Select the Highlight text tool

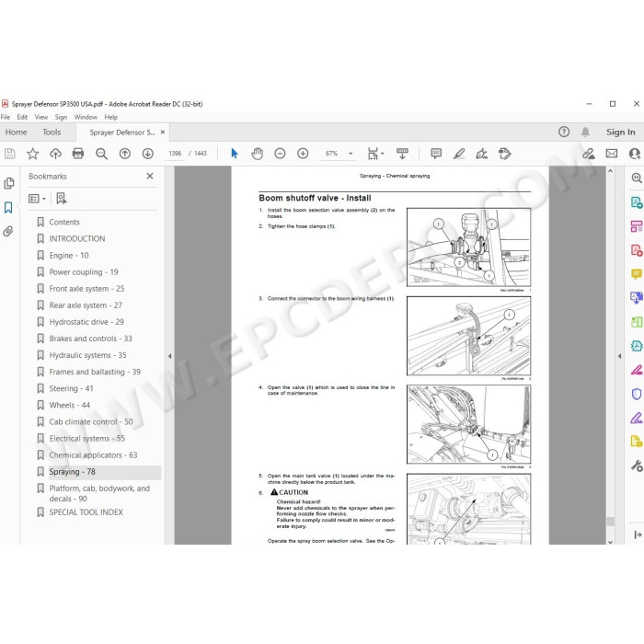(x=459, y=154)
